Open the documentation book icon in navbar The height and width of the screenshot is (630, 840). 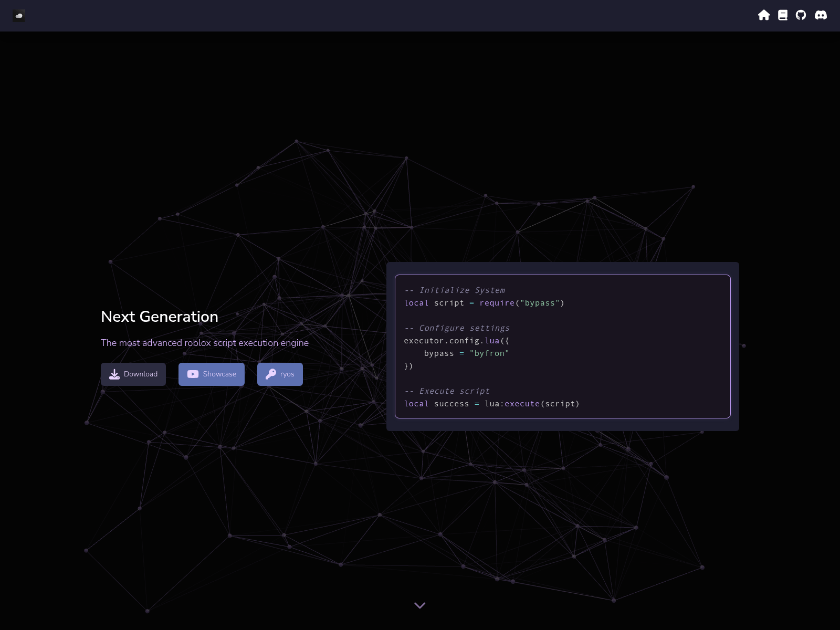(782, 15)
